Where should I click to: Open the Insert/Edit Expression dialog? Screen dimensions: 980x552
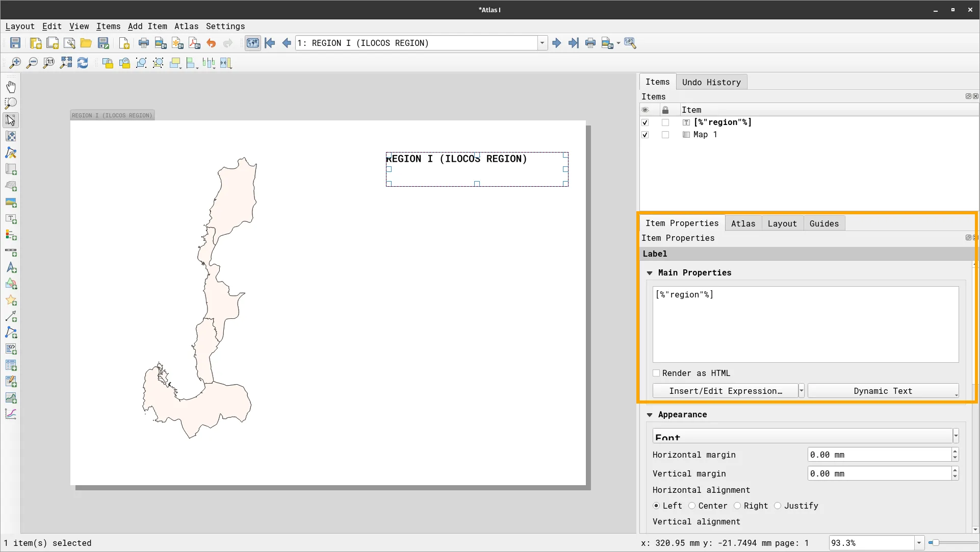pos(724,390)
